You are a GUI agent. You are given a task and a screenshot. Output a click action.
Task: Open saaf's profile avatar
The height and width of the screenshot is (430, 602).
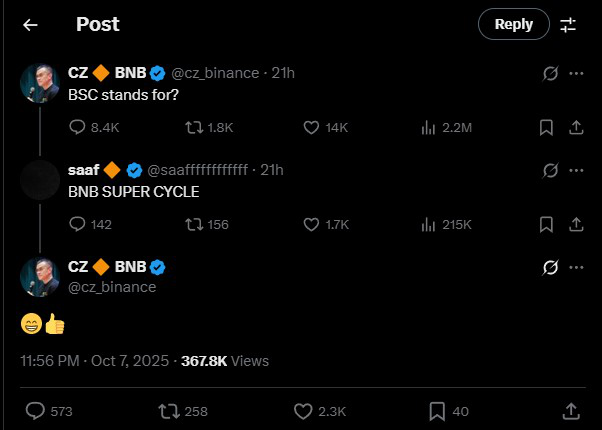point(40,179)
